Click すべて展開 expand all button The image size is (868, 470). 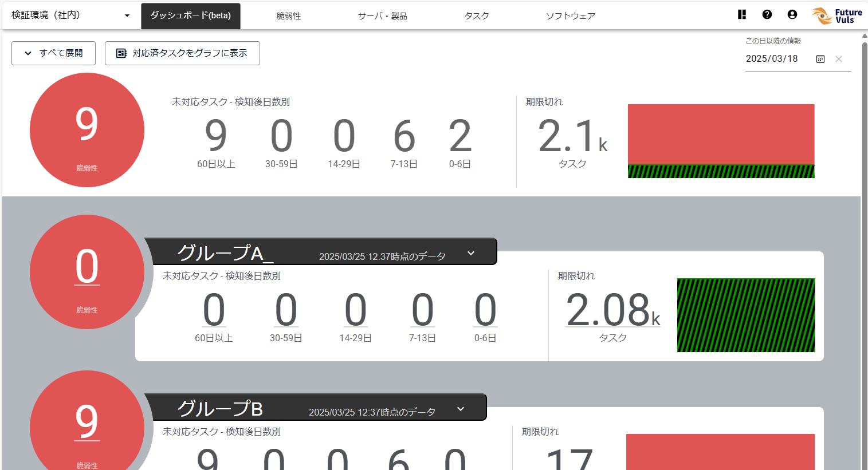point(53,53)
